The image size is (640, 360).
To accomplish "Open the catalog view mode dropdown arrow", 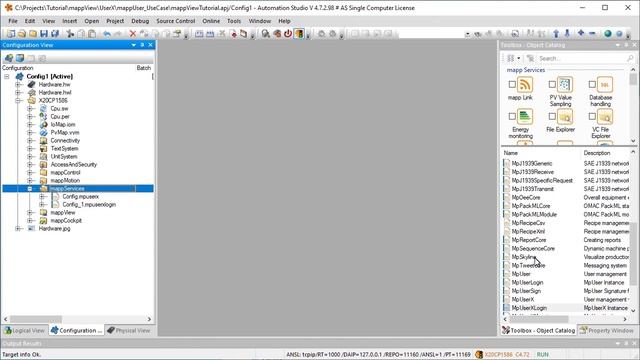I will (x=519, y=58).
